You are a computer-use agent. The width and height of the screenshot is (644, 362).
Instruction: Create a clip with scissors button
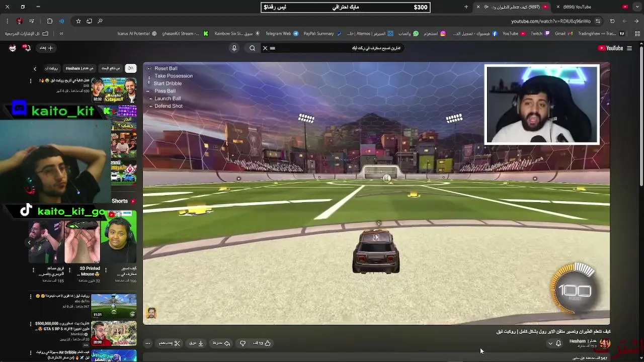[x=170, y=343]
